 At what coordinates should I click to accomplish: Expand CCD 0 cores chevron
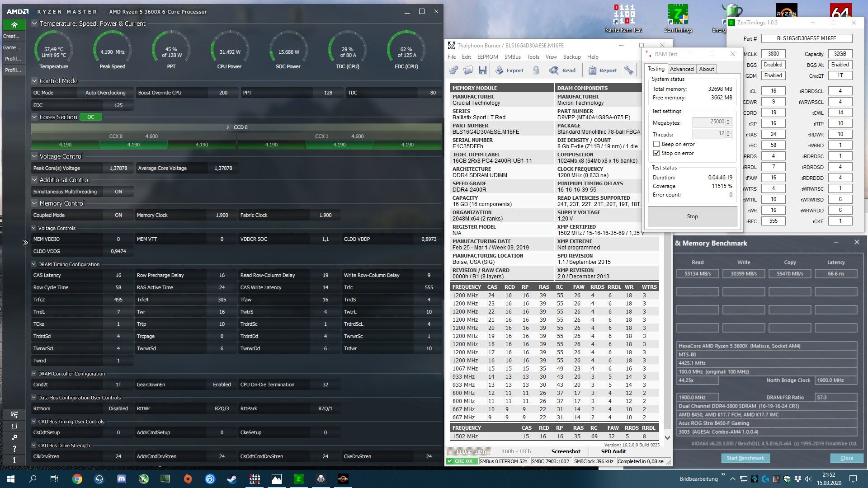pos(227,127)
